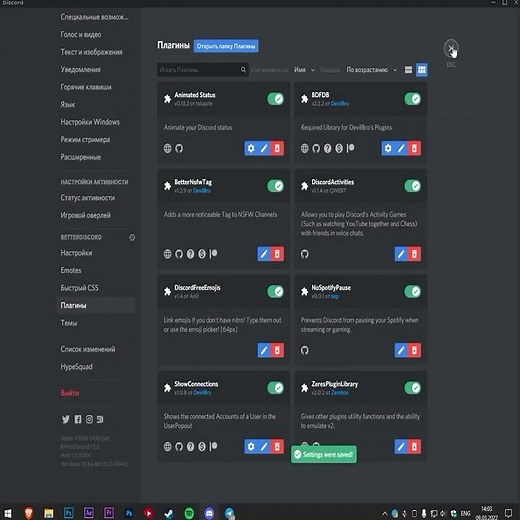Image resolution: width=520 pixels, height=520 pixels.
Task: Open GitHub icon of DiscordActivities
Action: [305, 254]
